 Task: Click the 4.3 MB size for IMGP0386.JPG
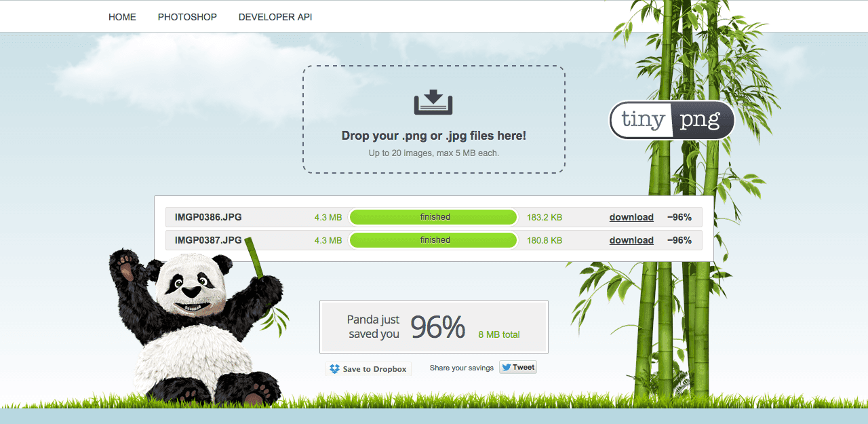(x=328, y=218)
